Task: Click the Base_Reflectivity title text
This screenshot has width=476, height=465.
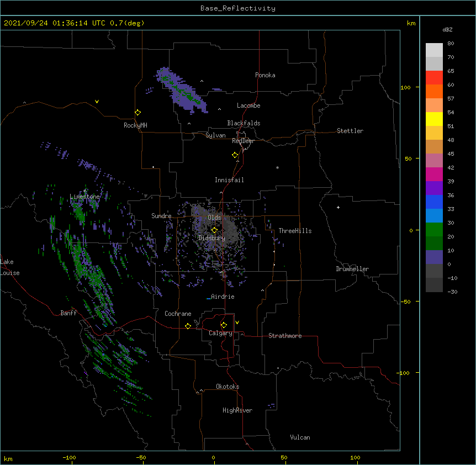Action: coord(238,8)
